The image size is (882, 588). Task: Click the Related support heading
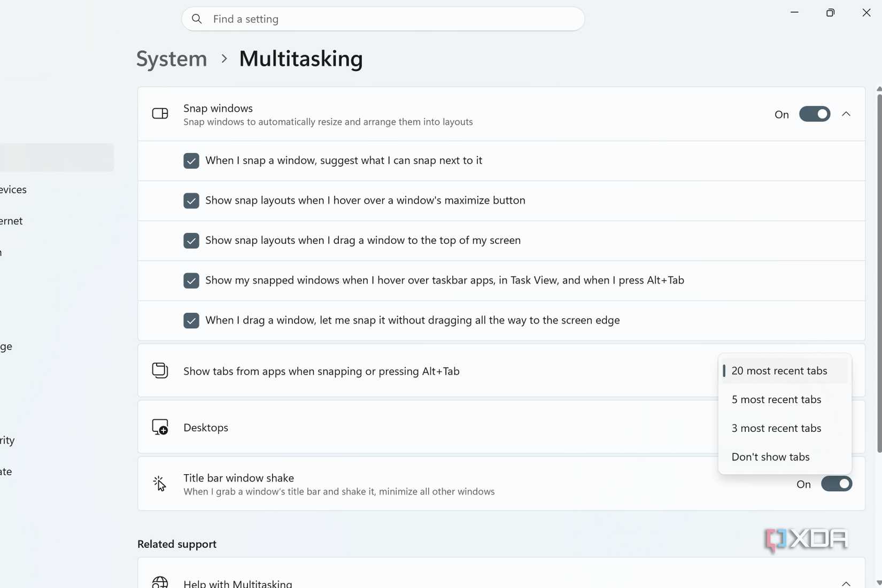177,544
